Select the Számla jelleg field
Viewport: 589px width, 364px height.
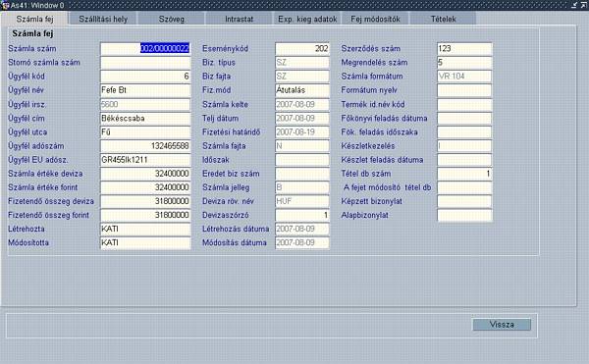pos(302,187)
